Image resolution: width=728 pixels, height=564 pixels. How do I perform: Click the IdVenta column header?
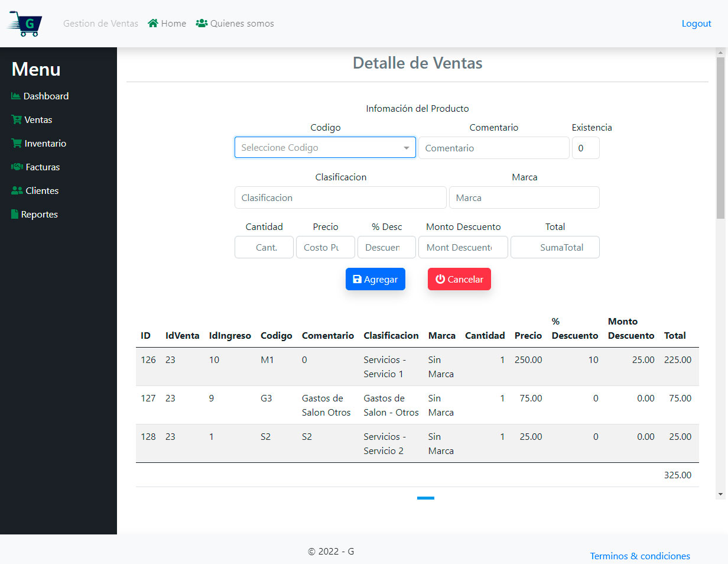(183, 335)
